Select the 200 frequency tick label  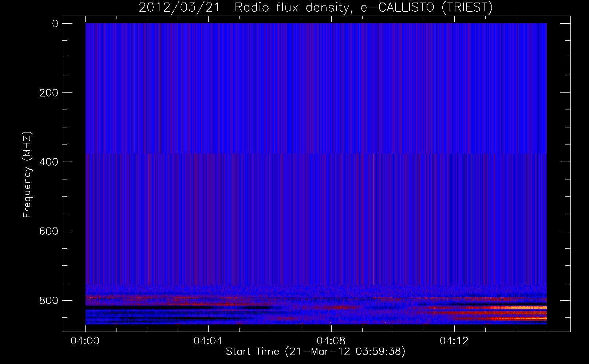[x=49, y=93]
